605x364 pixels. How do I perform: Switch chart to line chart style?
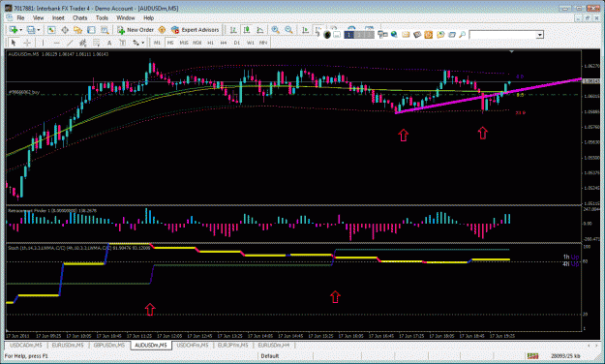(x=260, y=30)
